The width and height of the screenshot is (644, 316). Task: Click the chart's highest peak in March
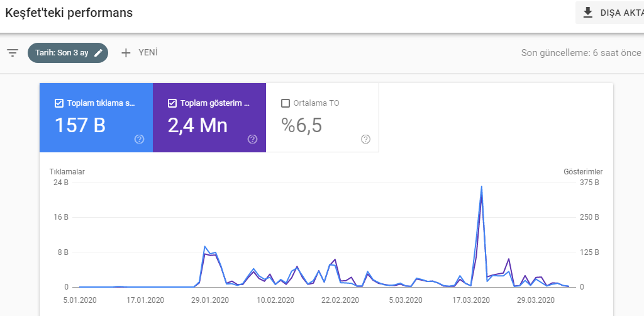coord(482,186)
